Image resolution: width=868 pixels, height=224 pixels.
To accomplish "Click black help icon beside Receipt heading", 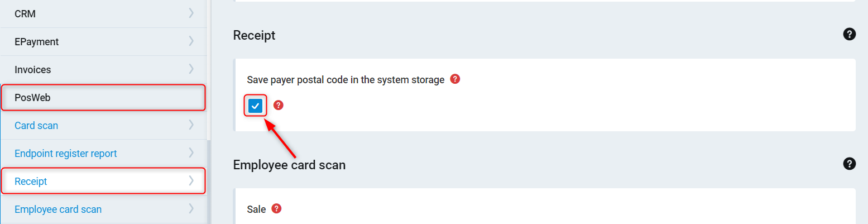I will [x=849, y=35].
